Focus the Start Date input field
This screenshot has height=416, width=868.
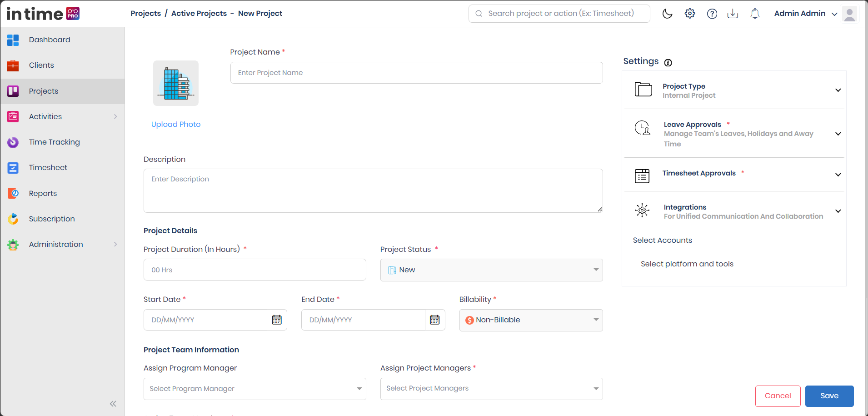[x=205, y=320]
